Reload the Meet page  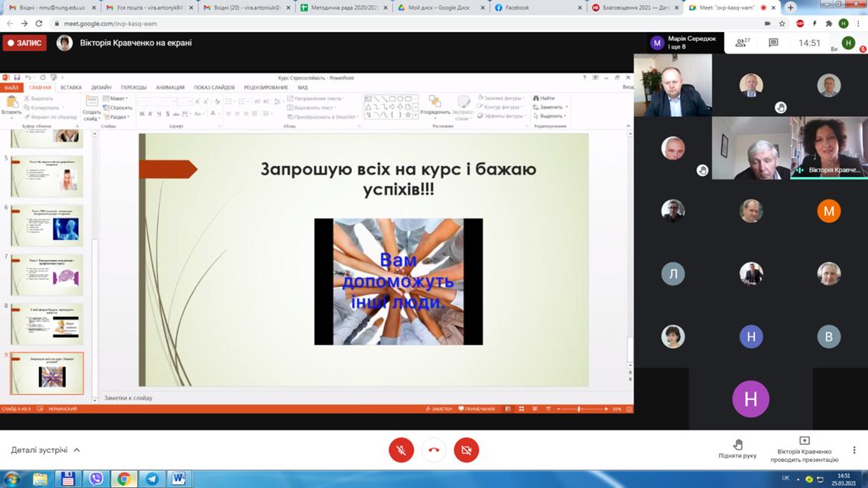(39, 24)
